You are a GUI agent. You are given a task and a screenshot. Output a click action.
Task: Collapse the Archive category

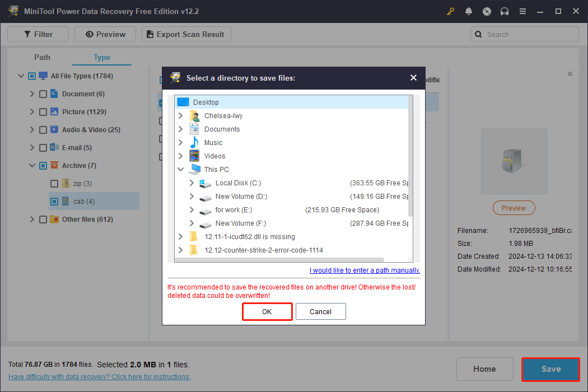[x=32, y=165]
